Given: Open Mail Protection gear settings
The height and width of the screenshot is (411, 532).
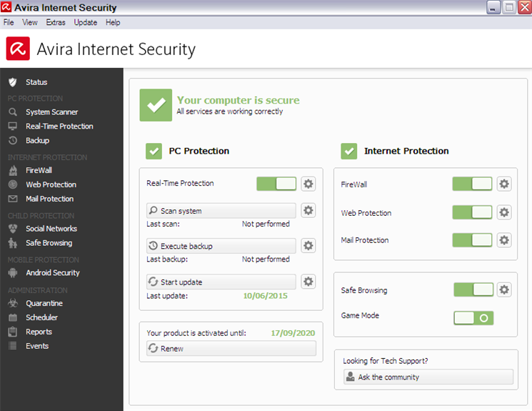Looking at the screenshot, I should (x=504, y=240).
